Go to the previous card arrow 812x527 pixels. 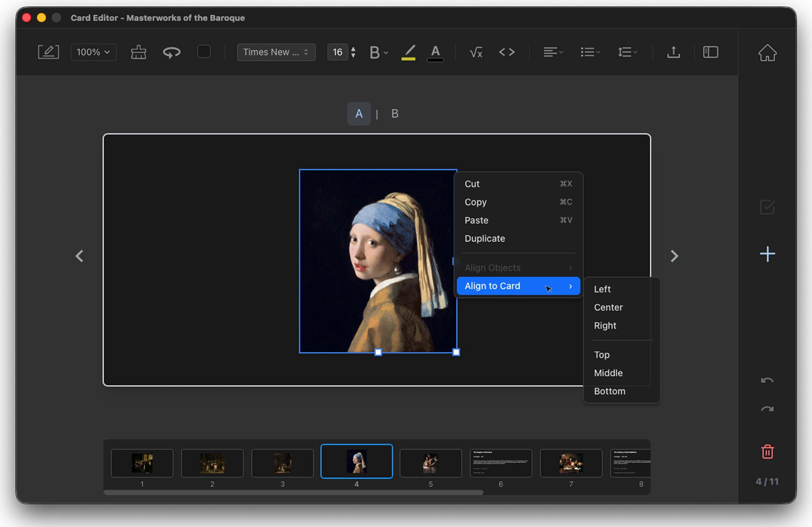coord(80,256)
